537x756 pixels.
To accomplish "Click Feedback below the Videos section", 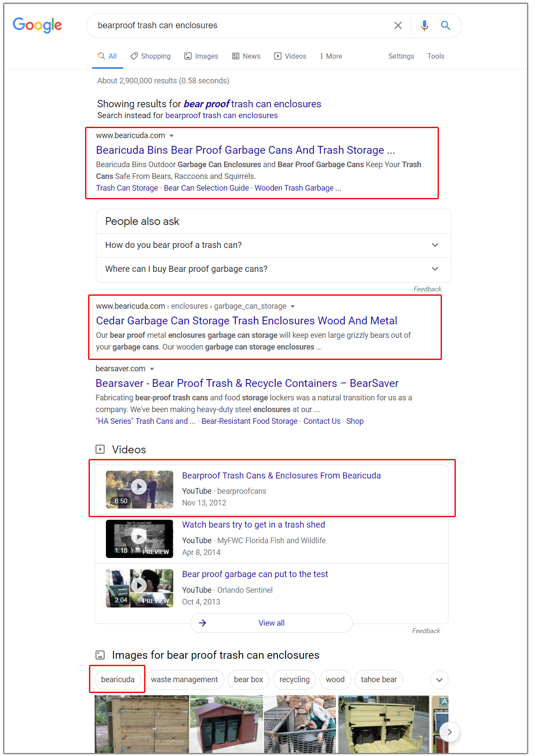I will point(426,631).
